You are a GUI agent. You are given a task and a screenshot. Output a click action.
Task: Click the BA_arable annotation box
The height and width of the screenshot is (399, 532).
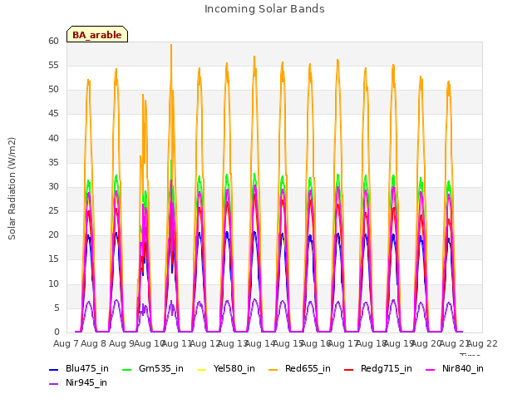pyautogui.click(x=97, y=34)
